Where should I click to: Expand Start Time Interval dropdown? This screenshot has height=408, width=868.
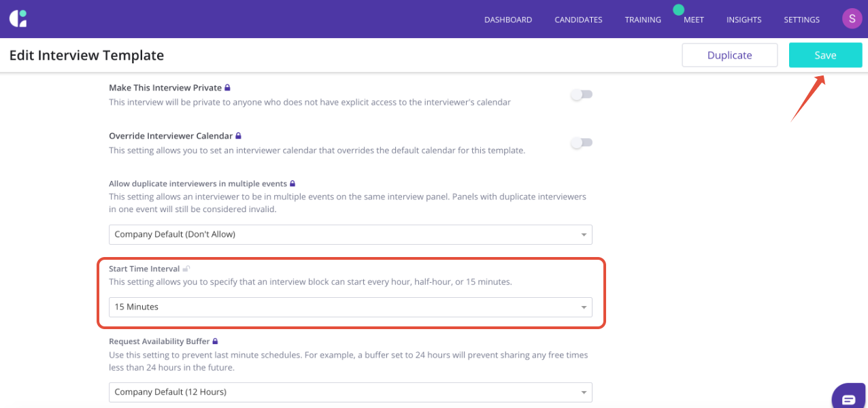click(350, 307)
